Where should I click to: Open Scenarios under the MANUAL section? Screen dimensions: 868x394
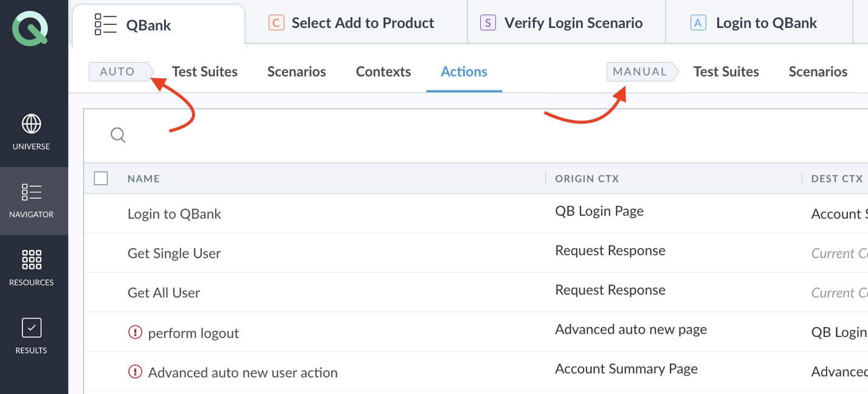(x=818, y=71)
